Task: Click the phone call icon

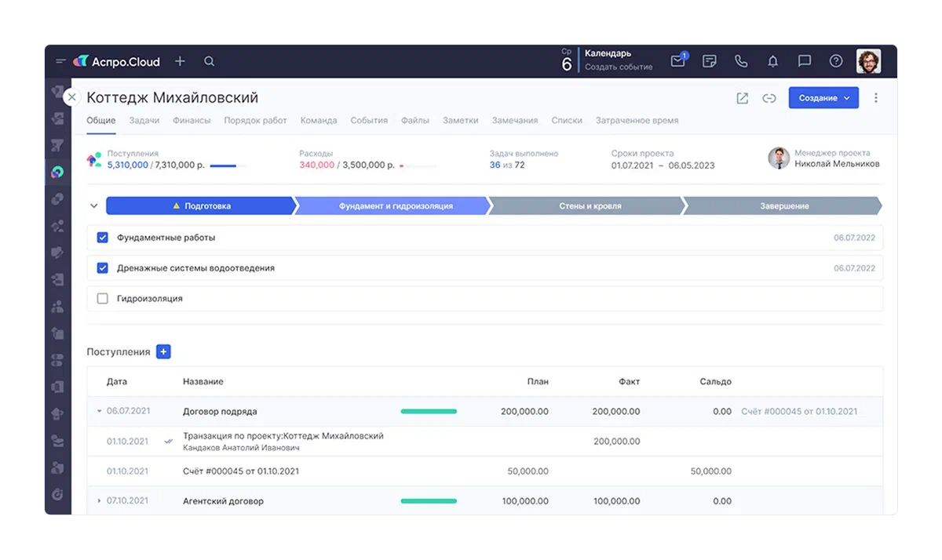Action: [x=741, y=61]
